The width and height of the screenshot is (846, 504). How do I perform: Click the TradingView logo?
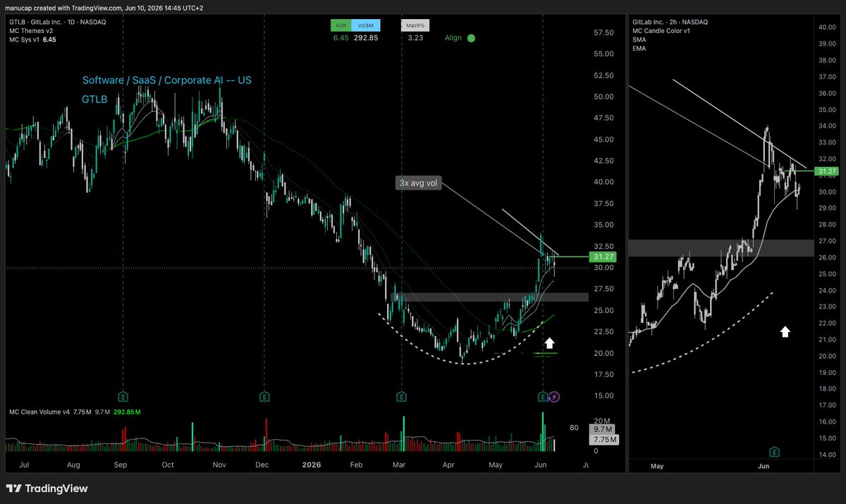coord(47,488)
